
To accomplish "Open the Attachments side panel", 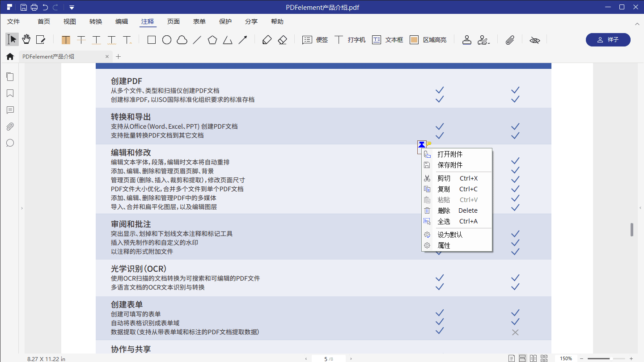I will 10,126.
